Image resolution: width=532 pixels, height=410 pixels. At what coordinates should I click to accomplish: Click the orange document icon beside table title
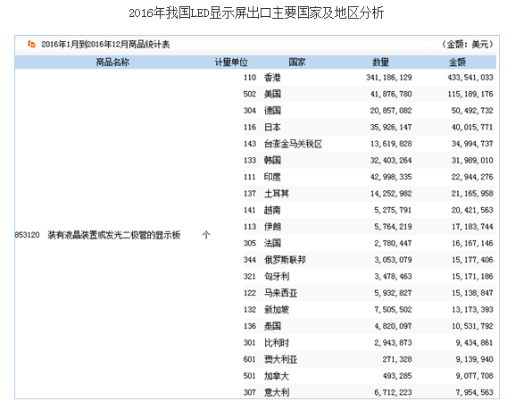(31, 44)
